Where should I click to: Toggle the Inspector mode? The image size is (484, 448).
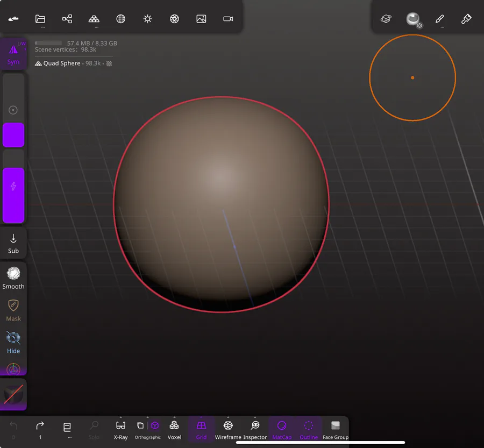point(255,430)
